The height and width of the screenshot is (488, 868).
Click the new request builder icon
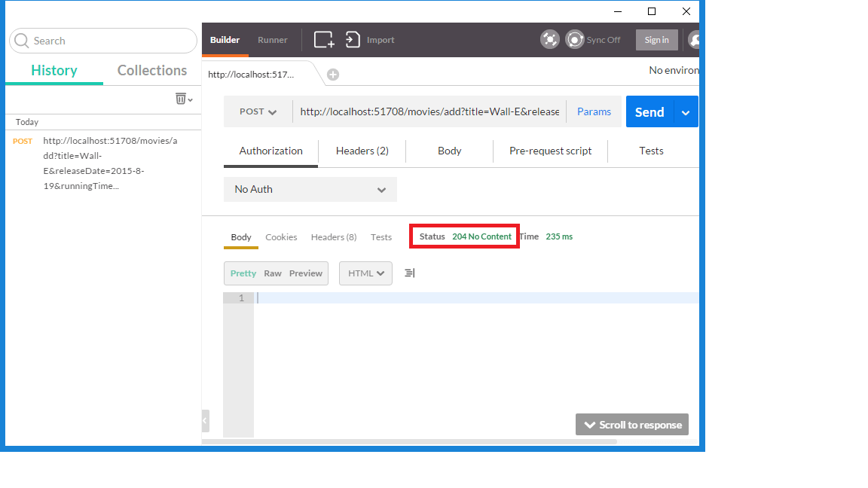323,39
